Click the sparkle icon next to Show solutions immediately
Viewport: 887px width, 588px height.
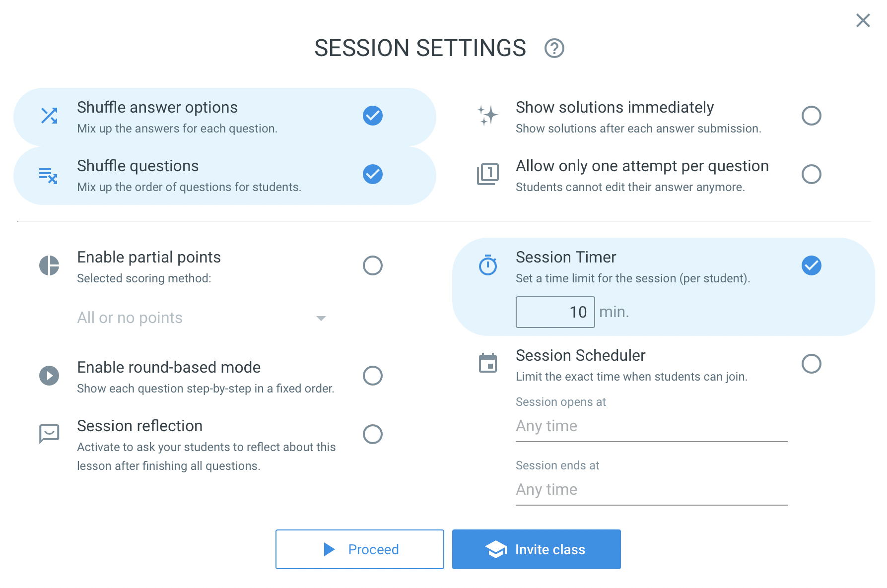point(487,116)
